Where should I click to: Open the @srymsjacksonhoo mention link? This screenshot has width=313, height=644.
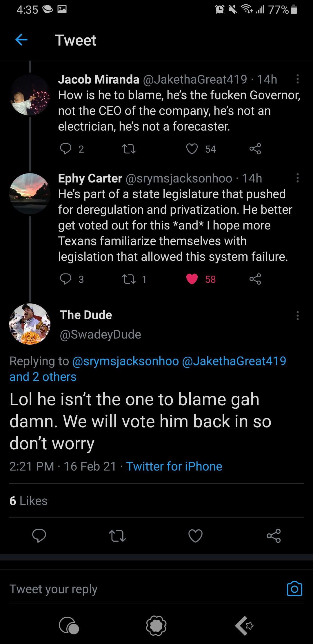click(x=125, y=361)
